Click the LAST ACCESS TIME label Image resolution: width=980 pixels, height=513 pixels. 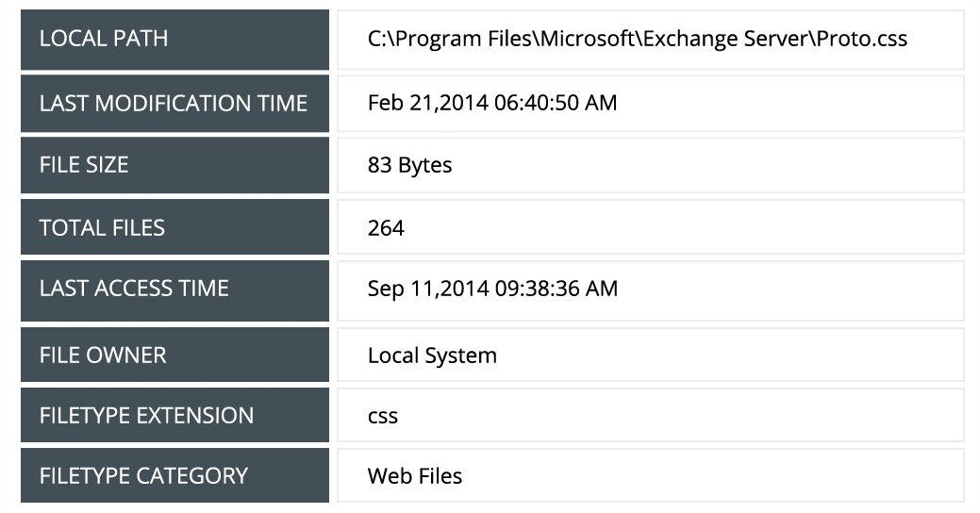pos(134,289)
